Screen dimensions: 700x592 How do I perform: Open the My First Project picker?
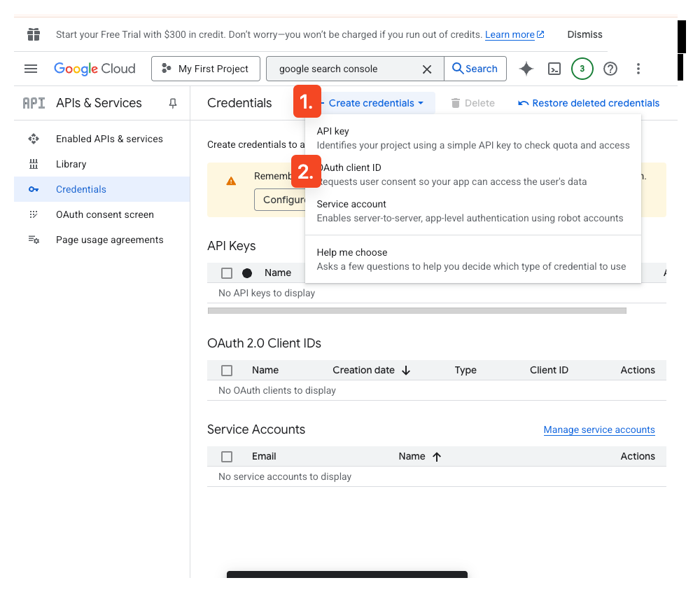[205, 69]
